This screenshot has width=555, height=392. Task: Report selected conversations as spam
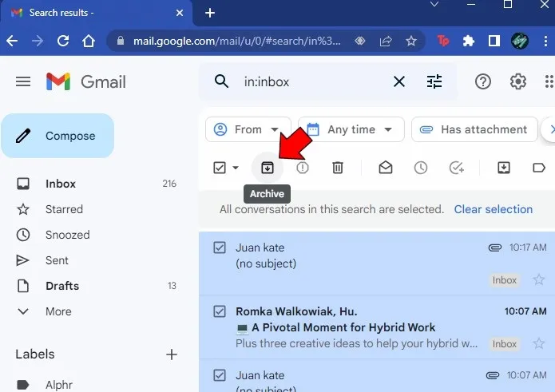(x=303, y=168)
